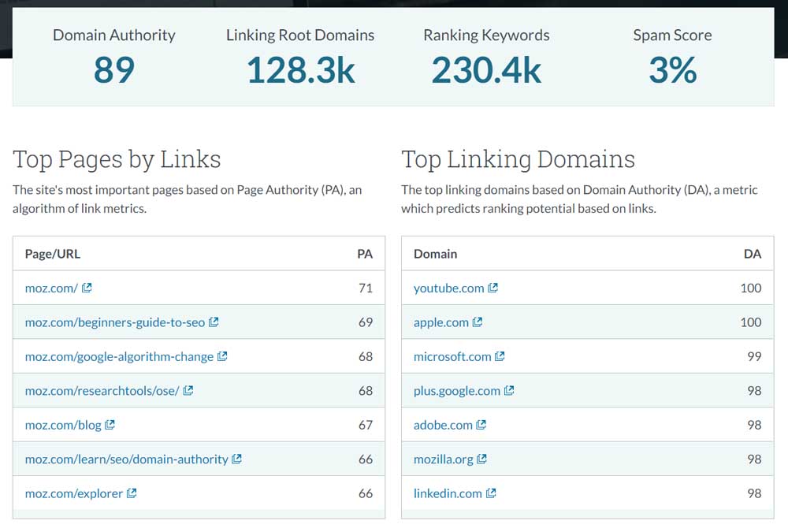788x532 pixels.
Task: Click external link icon next to moz.com/
Action: [87, 288]
